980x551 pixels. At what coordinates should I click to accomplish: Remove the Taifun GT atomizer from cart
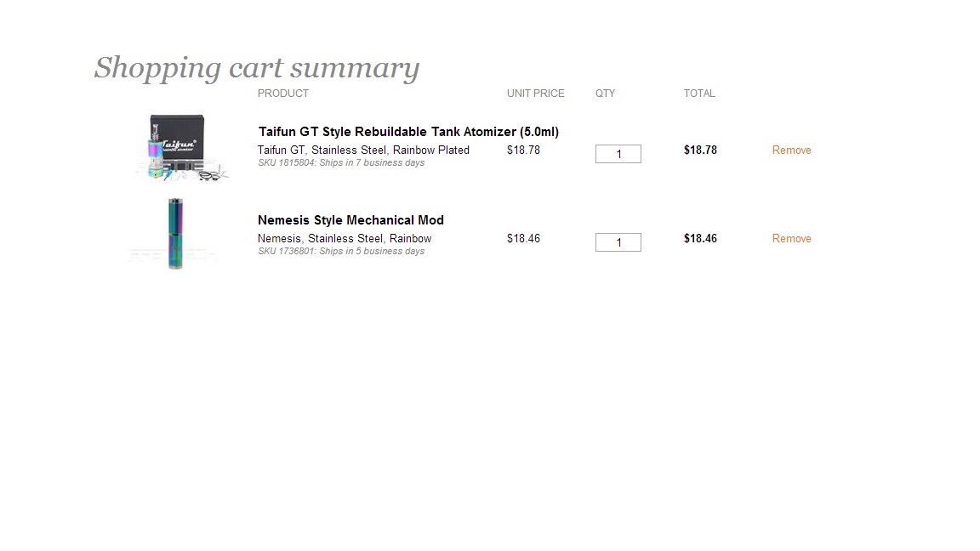(x=791, y=150)
